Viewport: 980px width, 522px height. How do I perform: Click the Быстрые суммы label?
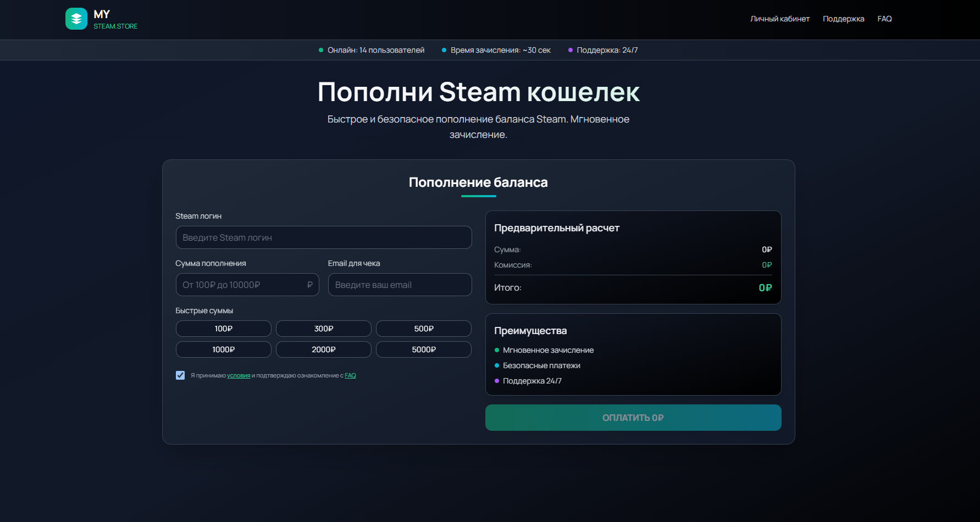(x=204, y=310)
